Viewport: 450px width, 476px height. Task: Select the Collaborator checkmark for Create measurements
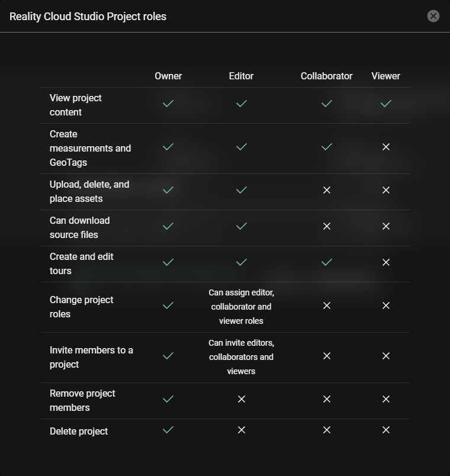click(x=326, y=146)
